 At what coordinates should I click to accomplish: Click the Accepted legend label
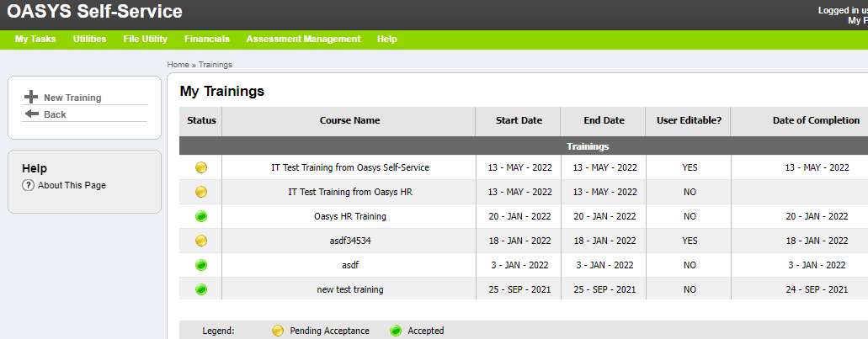point(426,331)
